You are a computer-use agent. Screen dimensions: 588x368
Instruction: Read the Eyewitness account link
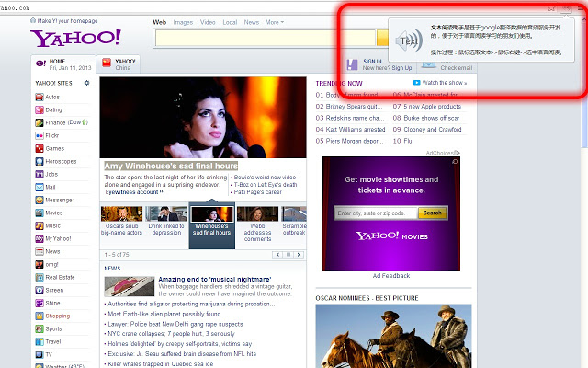[134, 192]
